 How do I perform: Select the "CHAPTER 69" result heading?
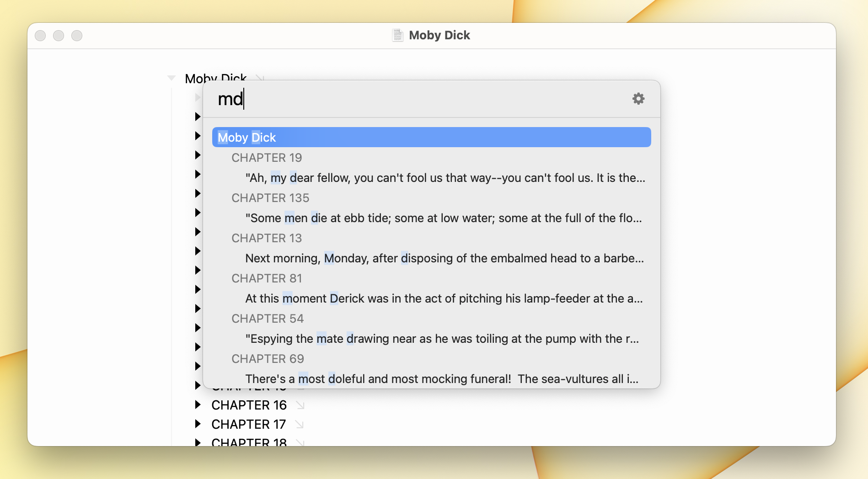click(268, 359)
